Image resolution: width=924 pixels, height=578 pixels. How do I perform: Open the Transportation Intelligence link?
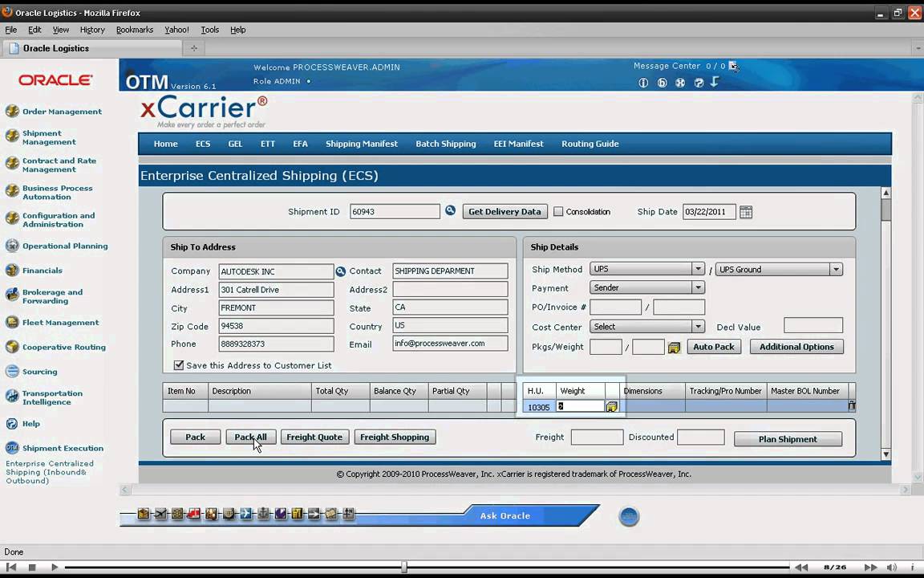pos(52,397)
